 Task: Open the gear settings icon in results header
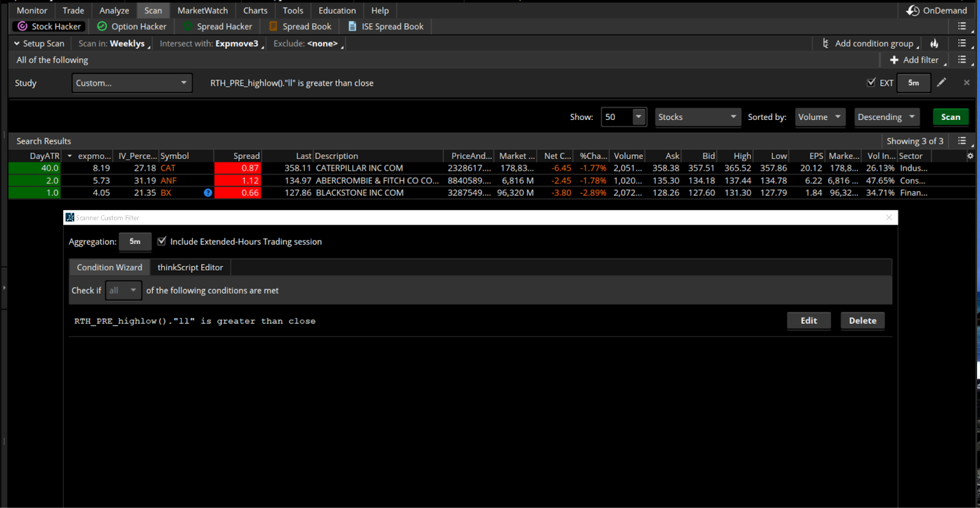point(970,156)
